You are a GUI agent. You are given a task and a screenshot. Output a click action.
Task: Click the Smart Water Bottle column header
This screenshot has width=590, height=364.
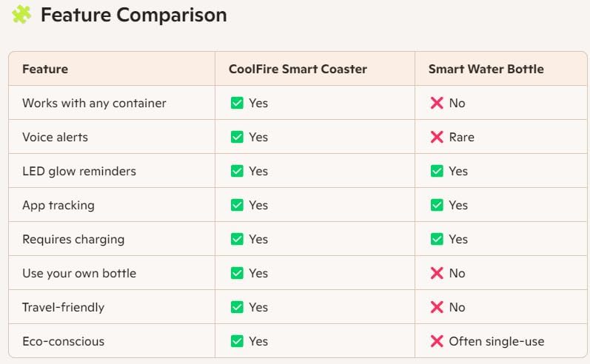(x=486, y=69)
